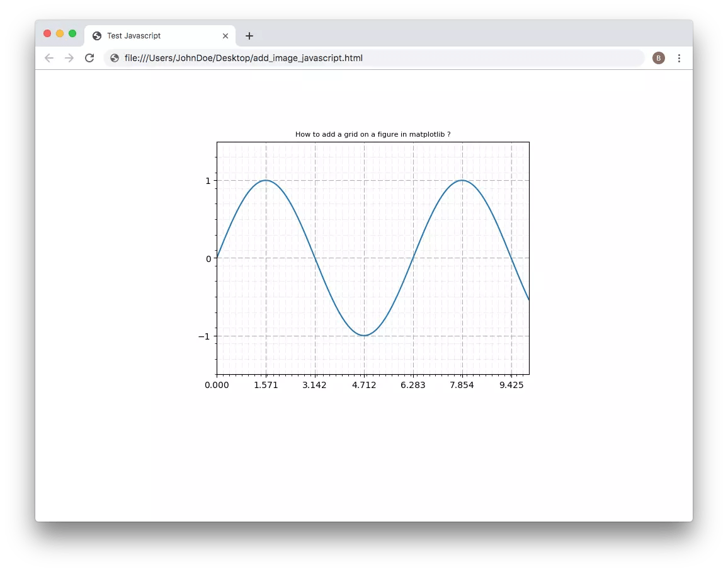Click the y-axis label −1
The height and width of the screenshot is (572, 728).
coord(204,336)
